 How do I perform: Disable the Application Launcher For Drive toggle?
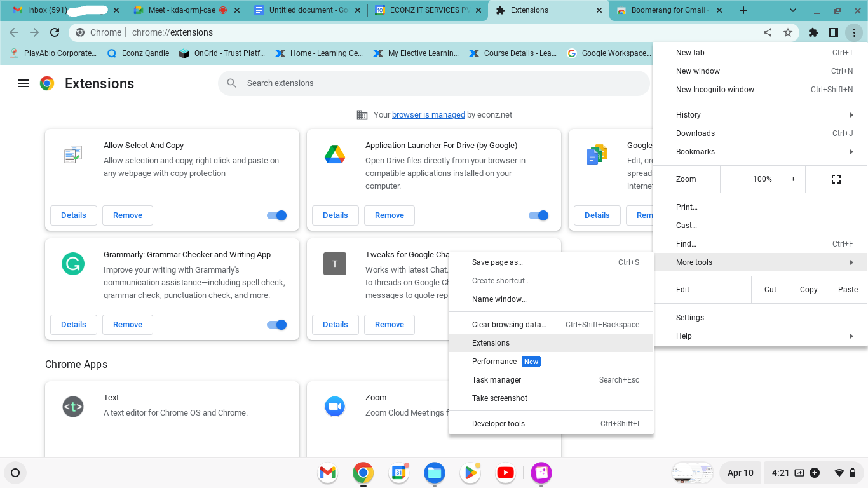(x=539, y=215)
